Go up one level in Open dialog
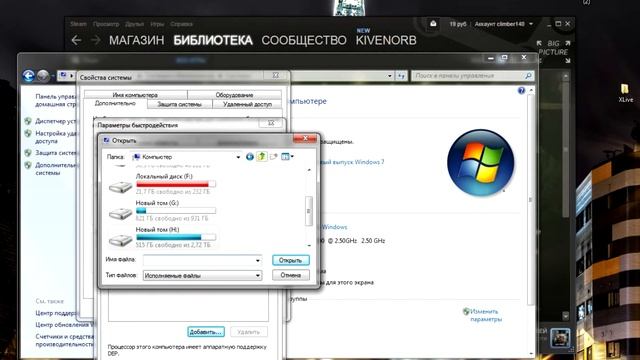The image size is (640, 360). coord(262,156)
